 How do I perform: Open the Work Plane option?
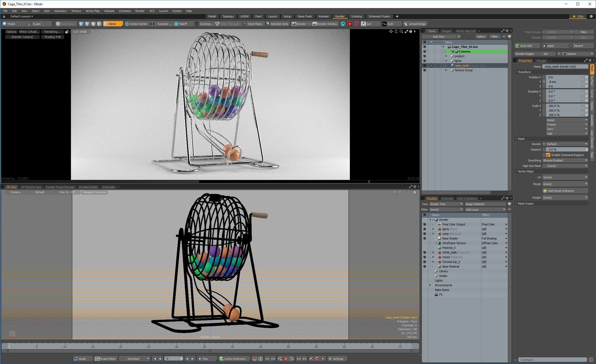252,24
